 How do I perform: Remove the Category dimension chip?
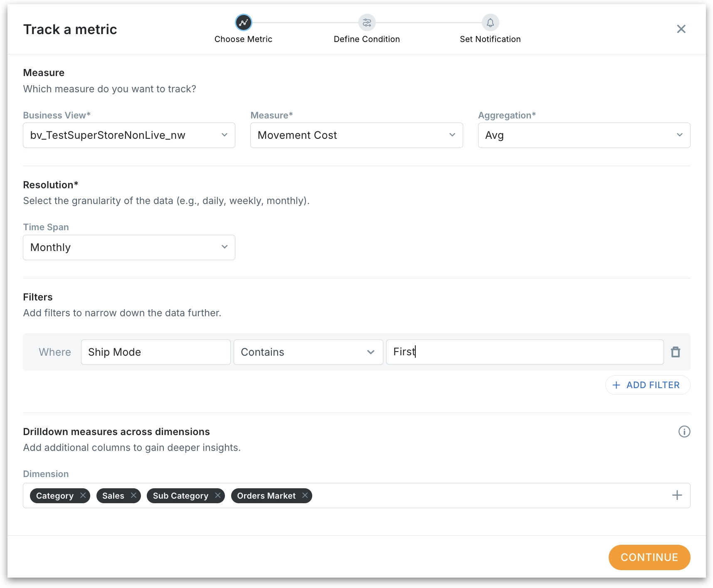pos(83,495)
